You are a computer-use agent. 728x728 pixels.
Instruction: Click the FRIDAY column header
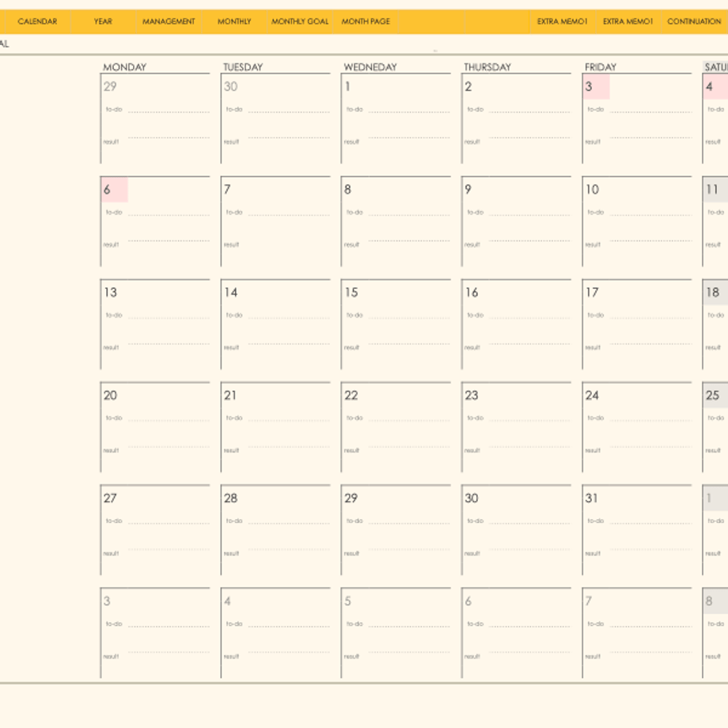click(x=601, y=66)
